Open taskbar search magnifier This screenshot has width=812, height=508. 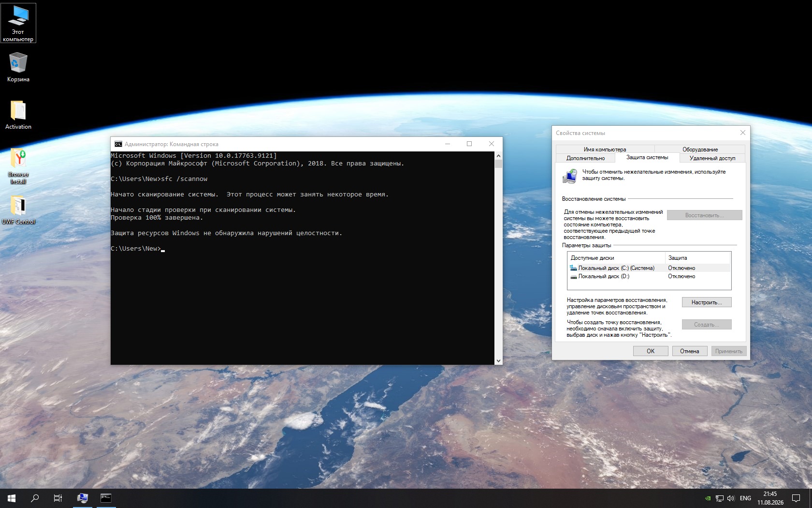click(x=35, y=498)
